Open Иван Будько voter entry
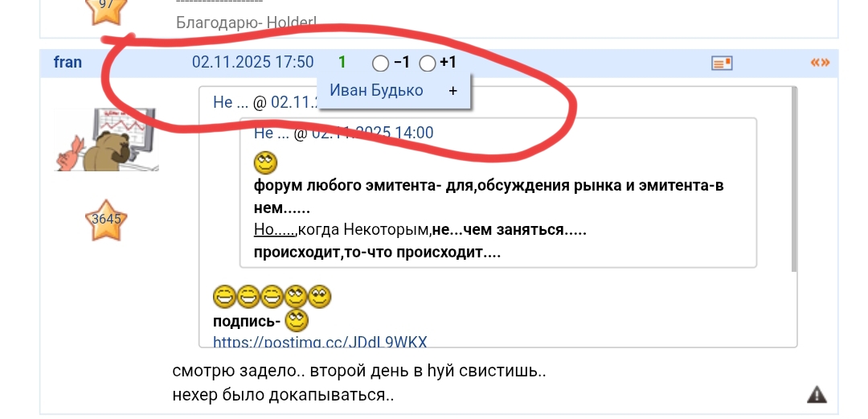The image size is (868, 419). [x=376, y=90]
